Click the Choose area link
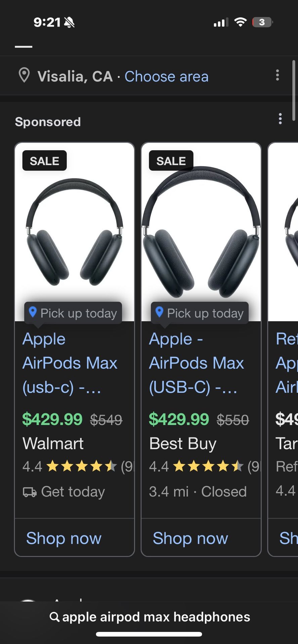 click(x=166, y=76)
